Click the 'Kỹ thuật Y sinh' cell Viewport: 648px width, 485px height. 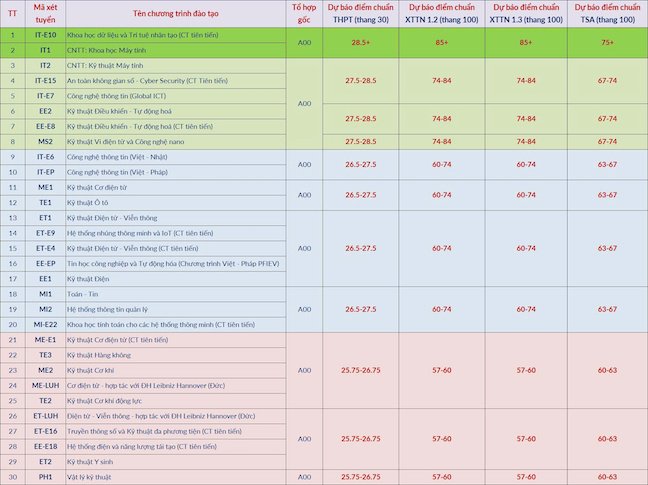(x=176, y=462)
